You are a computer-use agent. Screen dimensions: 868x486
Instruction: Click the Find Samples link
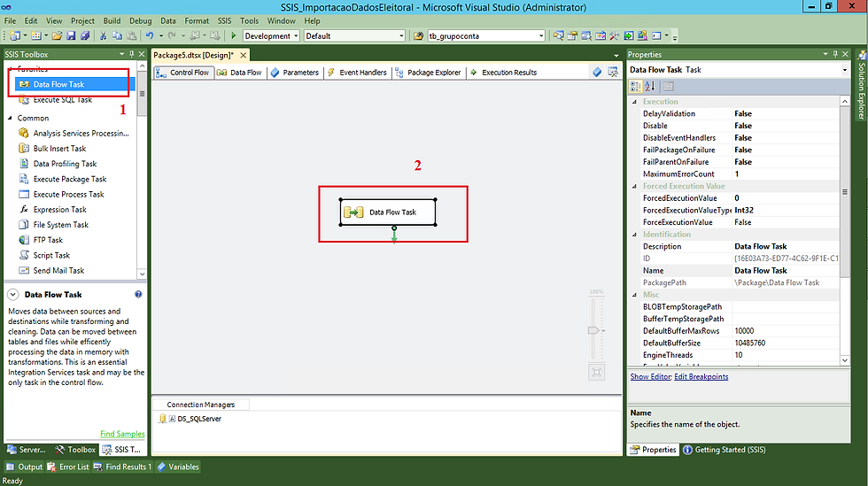122,434
